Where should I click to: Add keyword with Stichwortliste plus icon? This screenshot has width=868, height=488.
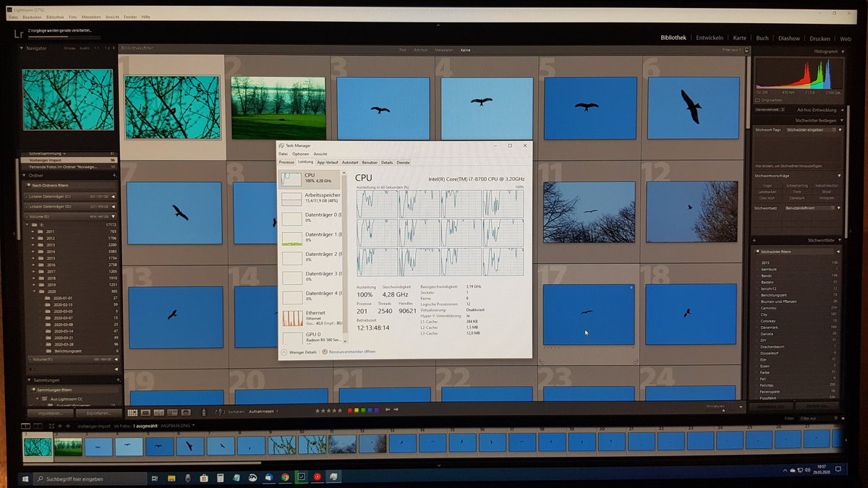(754, 240)
